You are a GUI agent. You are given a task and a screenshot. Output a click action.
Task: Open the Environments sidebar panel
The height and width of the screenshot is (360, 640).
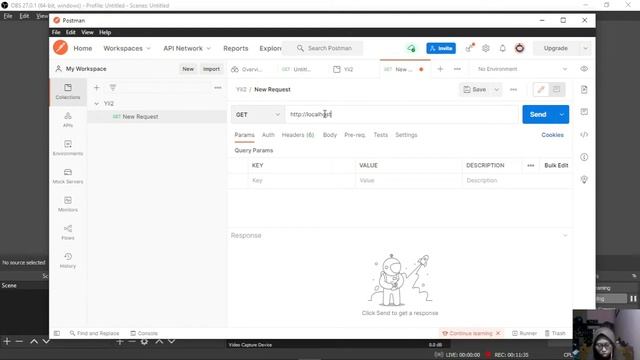(68, 148)
